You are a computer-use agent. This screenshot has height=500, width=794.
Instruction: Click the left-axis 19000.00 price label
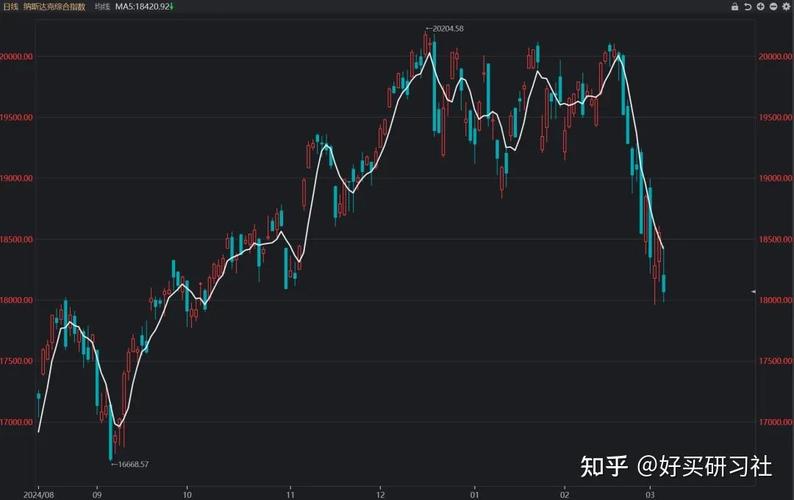point(16,178)
